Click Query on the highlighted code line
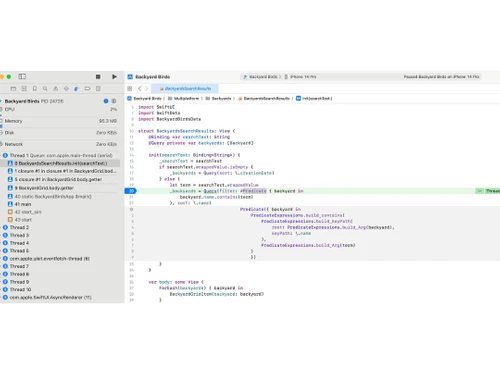 point(210,191)
